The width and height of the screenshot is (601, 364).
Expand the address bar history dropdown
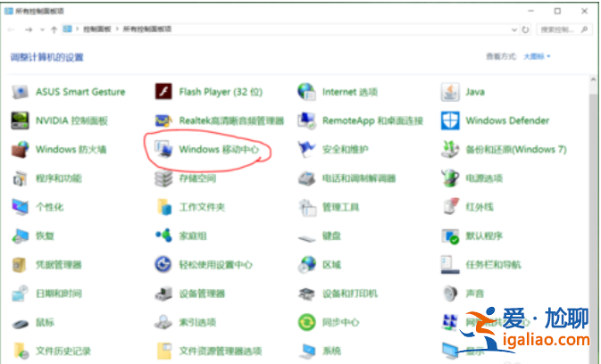coord(514,29)
